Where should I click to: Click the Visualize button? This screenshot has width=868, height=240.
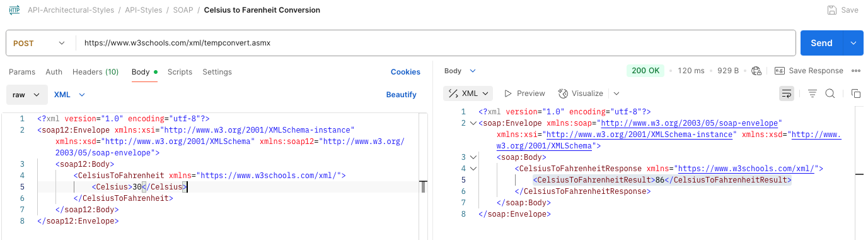point(581,93)
